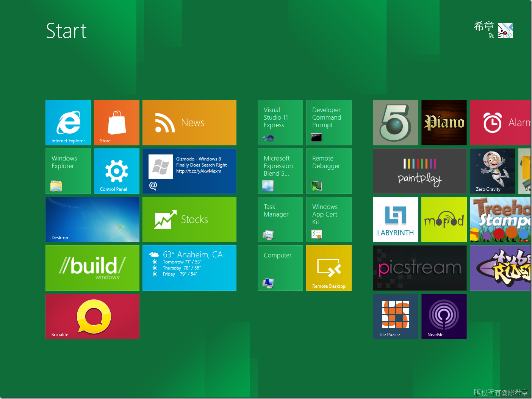The height and width of the screenshot is (399, 532).
Task: Open Task Manager tile
Action: pos(280,220)
